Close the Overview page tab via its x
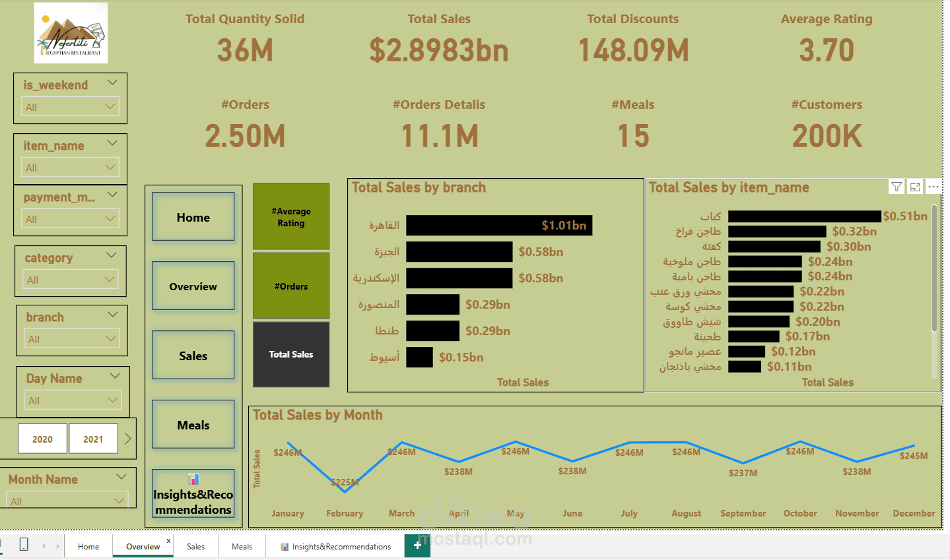Image resolution: width=950 pixels, height=560 pixels. tap(168, 540)
